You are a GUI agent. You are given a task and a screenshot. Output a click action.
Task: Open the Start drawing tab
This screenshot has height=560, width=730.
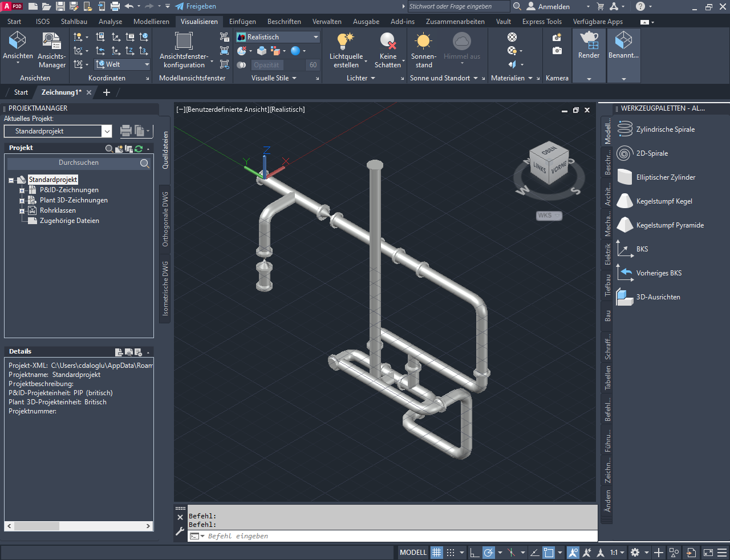coord(21,92)
